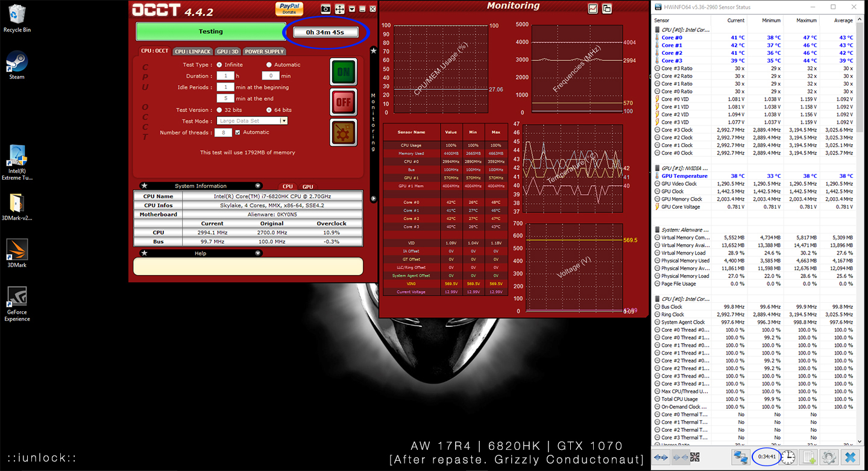868x471 pixels.
Task: Click the idle minutes at the end field
Action: pyautogui.click(x=225, y=98)
